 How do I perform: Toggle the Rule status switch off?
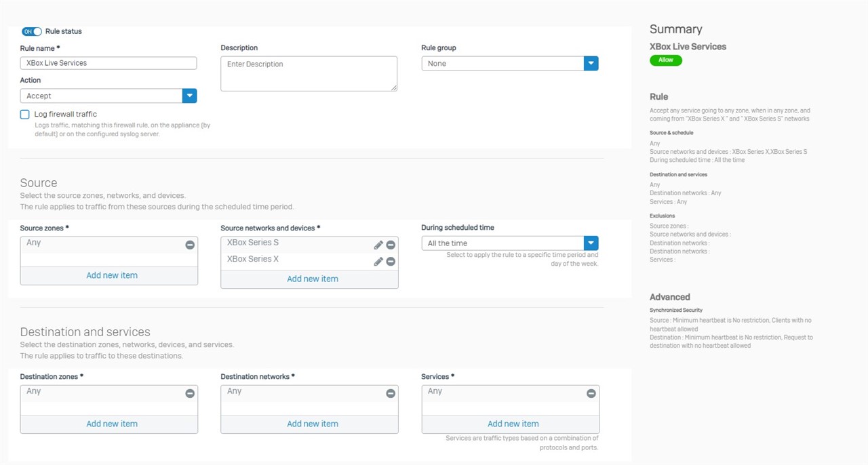pyautogui.click(x=31, y=31)
